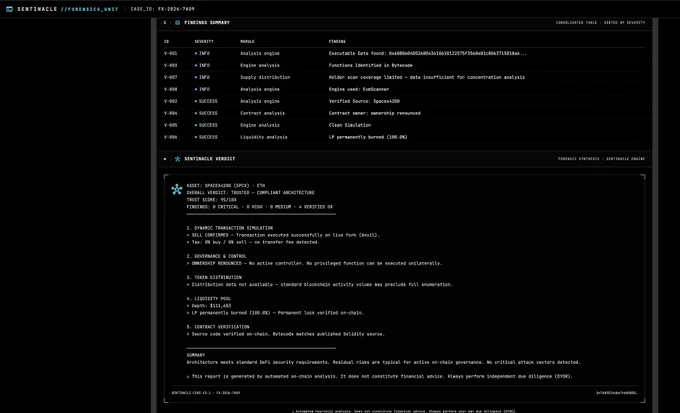
Task: Click the SUCCESS severity badge of V-002
Action: pyautogui.click(x=206, y=101)
